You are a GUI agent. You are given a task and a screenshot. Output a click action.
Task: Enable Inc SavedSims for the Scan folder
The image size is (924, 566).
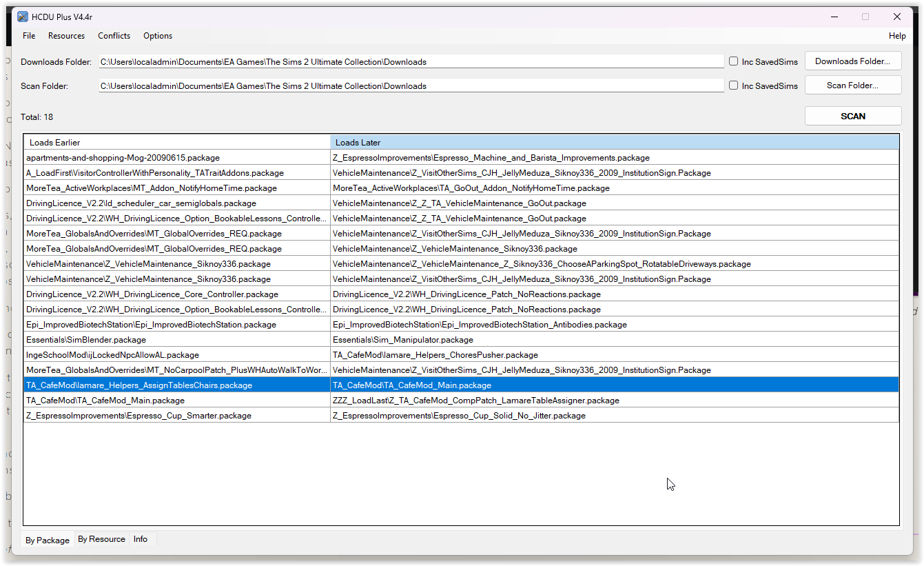coord(733,85)
